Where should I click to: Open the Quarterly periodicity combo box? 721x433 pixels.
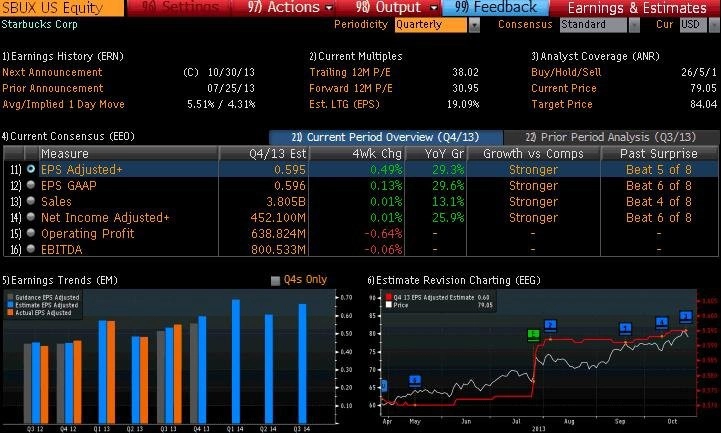point(430,25)
